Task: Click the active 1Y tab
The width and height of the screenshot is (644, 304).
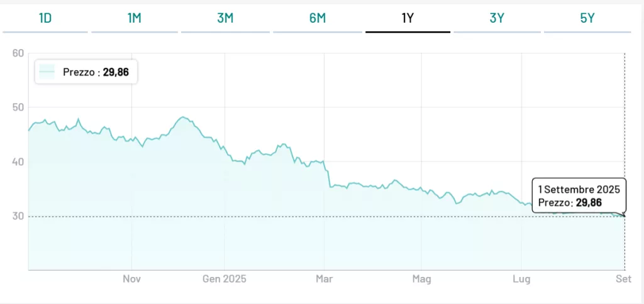Action: (408, 18)
